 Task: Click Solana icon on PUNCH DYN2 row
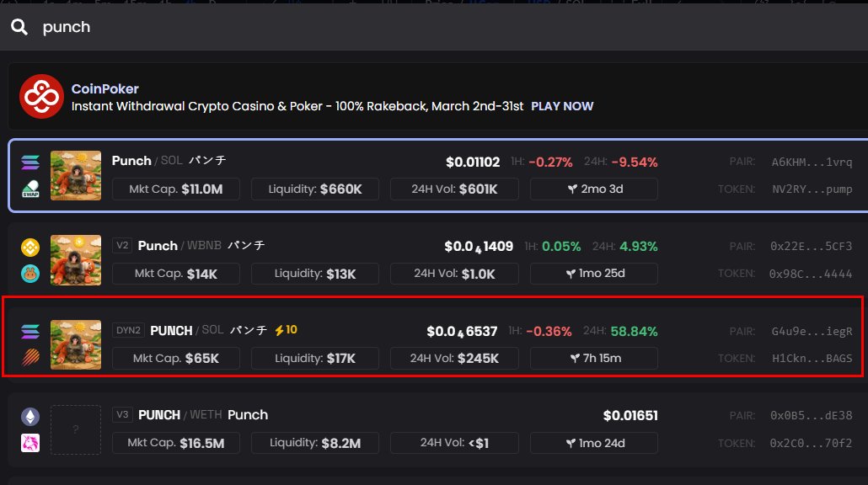(30, 331)
